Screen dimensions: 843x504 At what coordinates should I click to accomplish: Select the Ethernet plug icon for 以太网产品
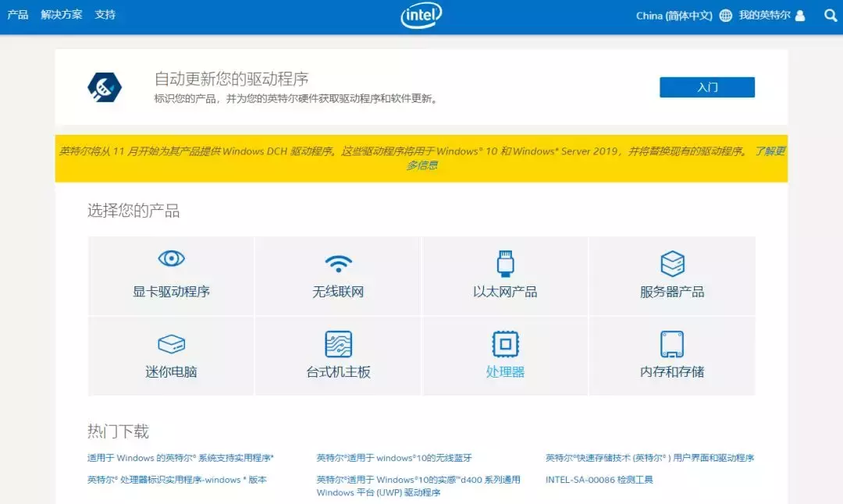[505, 263]
